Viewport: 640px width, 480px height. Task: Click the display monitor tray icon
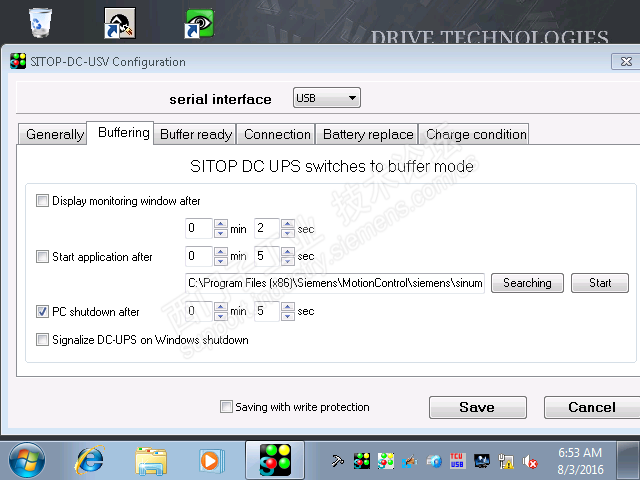482,461
